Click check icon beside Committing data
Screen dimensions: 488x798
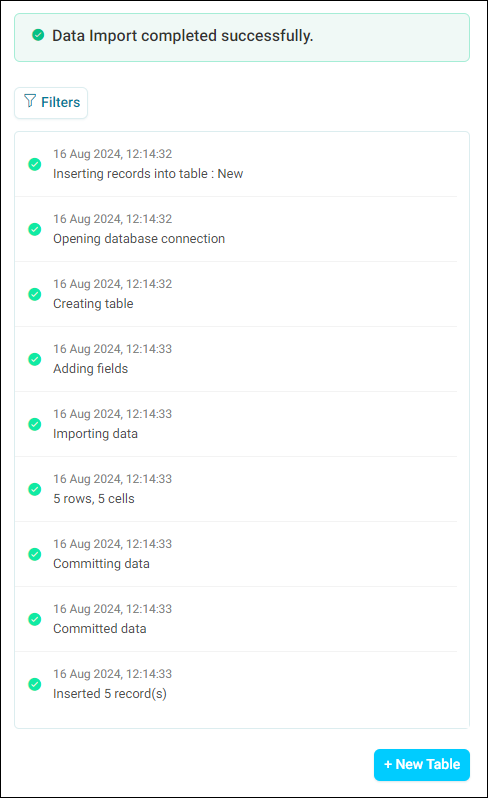coord(35,554)
